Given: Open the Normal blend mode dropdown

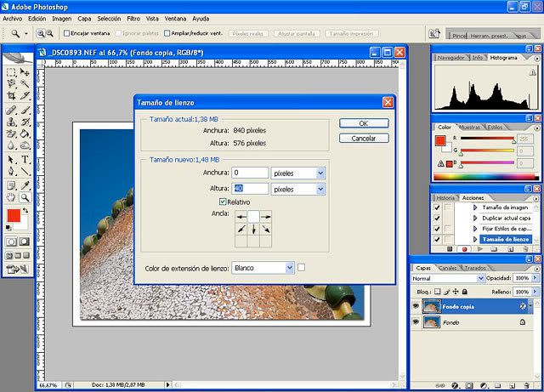Looking at the screenshot, I should [x=480, y=278].
